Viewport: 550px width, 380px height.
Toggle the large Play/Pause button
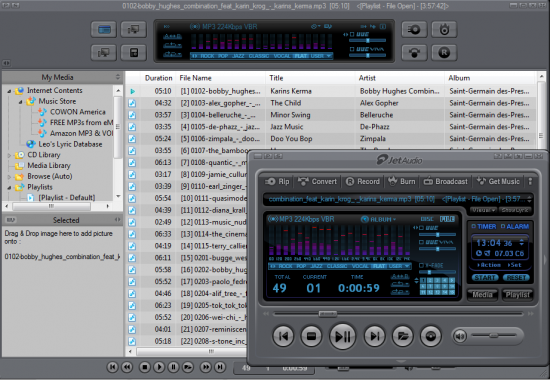pyautogui.click(x=342, y=336)
